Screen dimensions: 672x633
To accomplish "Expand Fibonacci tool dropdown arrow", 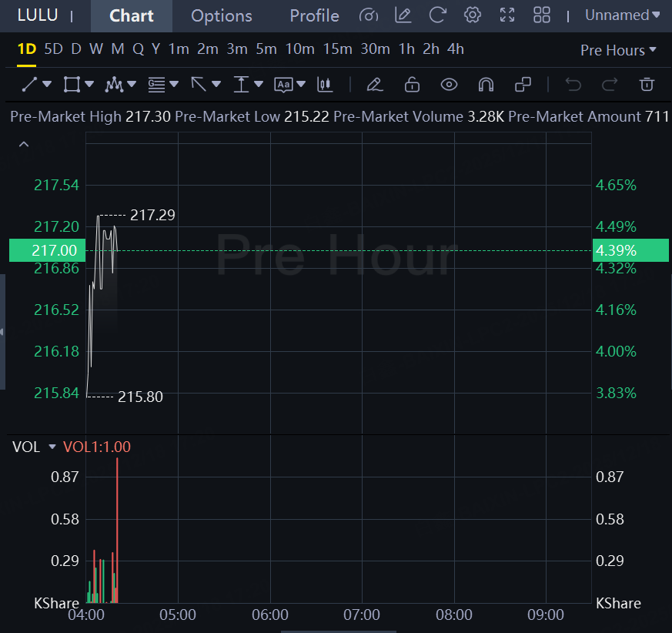I will click(x=174, y=84).
